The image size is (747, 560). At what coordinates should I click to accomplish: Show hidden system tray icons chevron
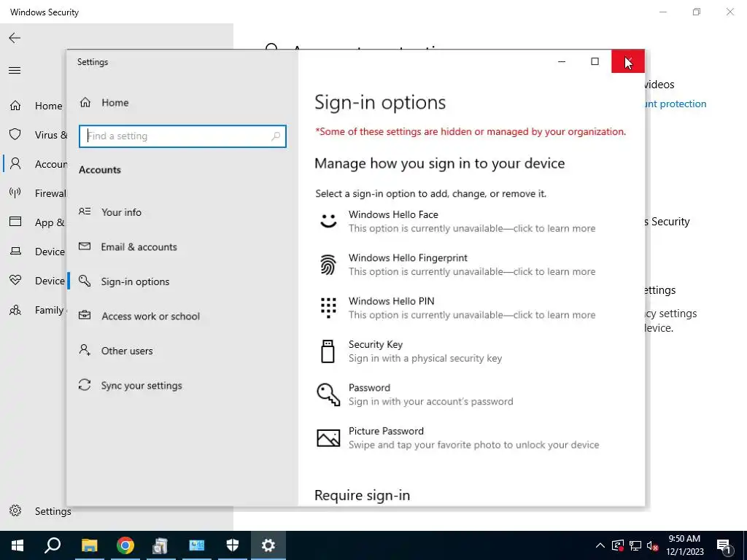600,545
